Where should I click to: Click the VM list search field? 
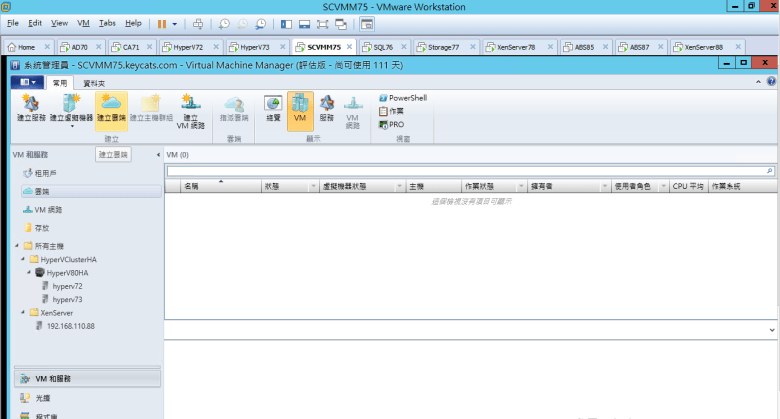(x=468, y=171)
